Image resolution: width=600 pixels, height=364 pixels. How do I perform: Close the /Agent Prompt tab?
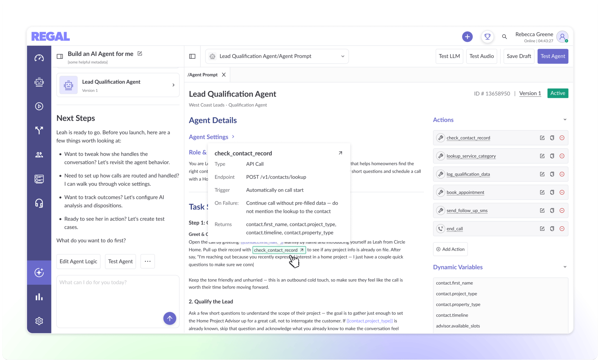(224, 75)
